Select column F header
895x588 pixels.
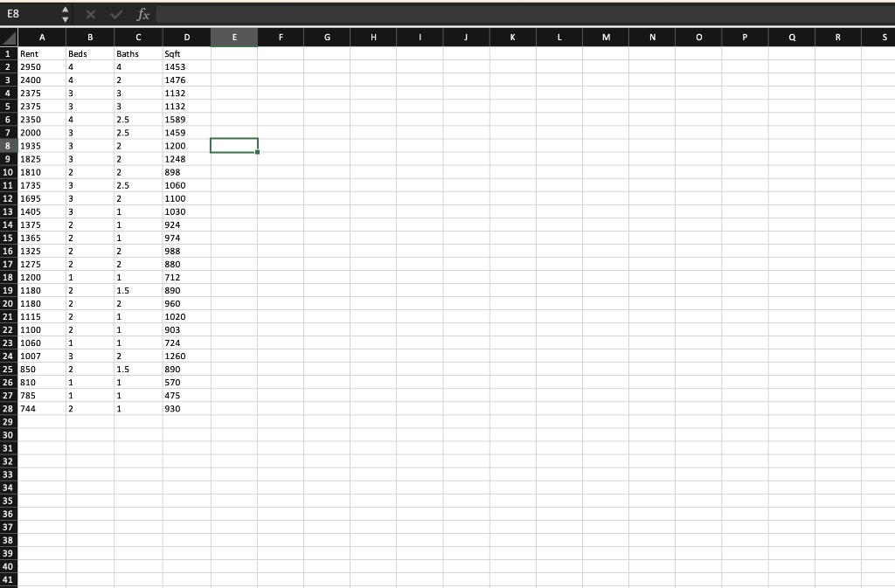point(281,37)
